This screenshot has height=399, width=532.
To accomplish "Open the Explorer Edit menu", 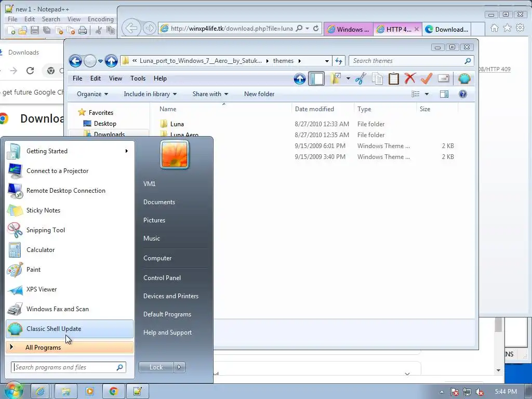I will (x=96, y=78).
